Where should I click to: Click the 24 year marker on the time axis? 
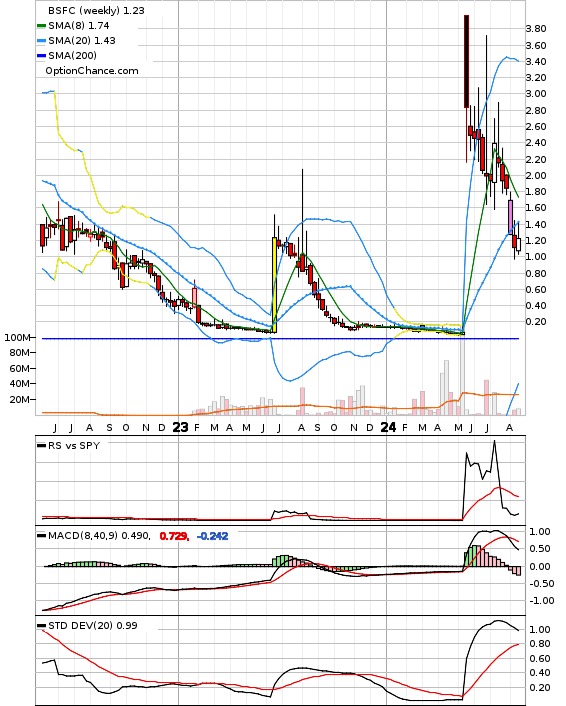pos(388,427)
